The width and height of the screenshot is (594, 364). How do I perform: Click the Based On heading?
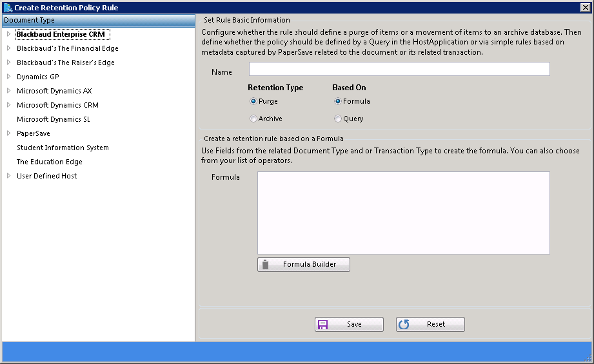point(349,88)
